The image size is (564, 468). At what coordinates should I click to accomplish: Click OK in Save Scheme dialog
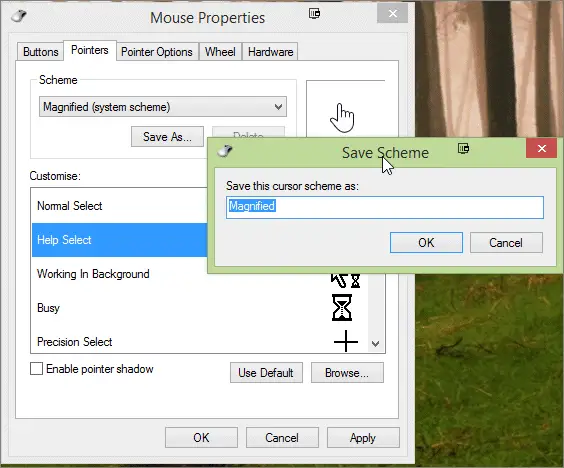click(426, 242)
